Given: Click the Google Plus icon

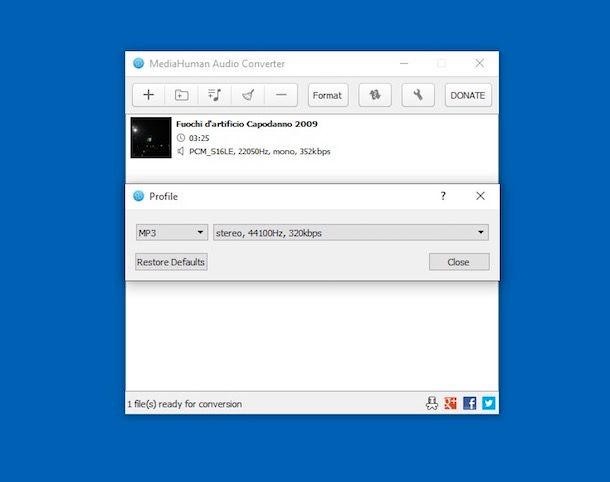Looking at the screenshot, I should tap(450, 403).
